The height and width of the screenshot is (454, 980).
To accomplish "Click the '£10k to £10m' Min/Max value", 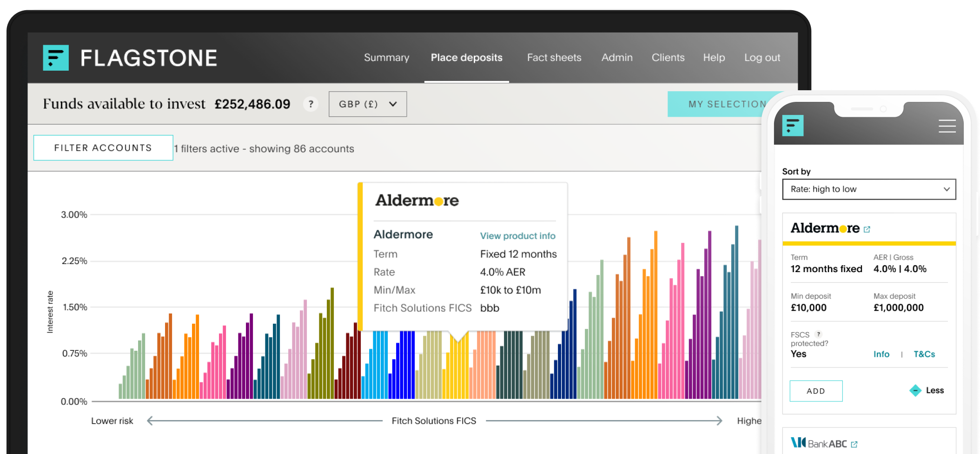I will click(510, 290).
